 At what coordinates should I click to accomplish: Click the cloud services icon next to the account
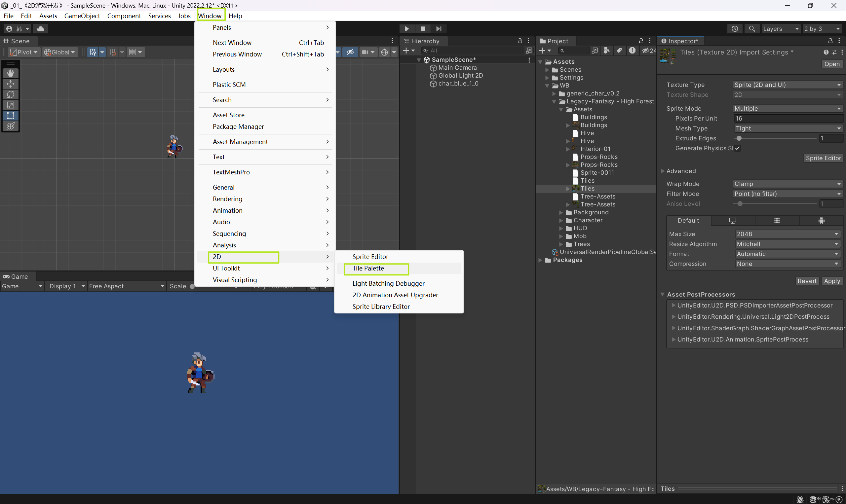click(x=40, y=28)
